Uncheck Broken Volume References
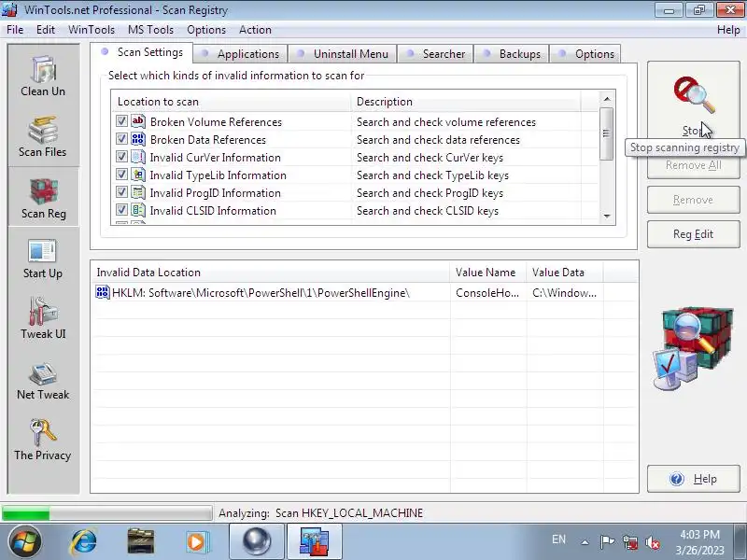The height and width of the screenshot is (560, 747). (121, 121)
